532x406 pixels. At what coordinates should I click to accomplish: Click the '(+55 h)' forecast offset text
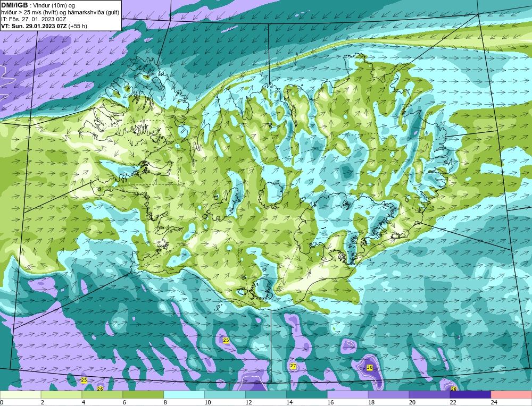(78, 26)
